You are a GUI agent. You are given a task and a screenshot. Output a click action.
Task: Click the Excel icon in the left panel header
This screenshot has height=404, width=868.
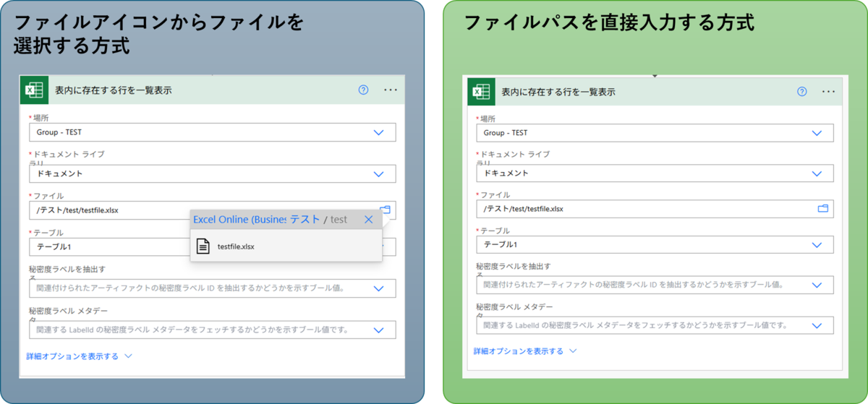(34, 90)
